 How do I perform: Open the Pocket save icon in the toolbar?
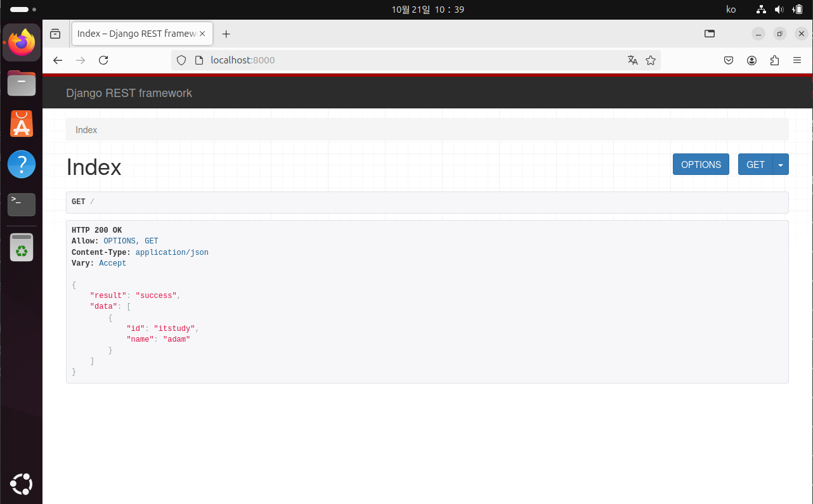[x=729, y=60]
